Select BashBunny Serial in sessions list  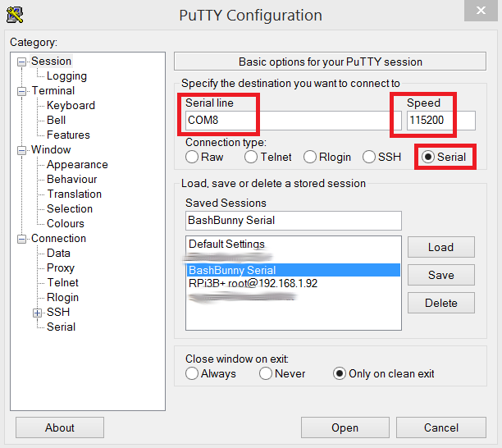click(294, 270)
